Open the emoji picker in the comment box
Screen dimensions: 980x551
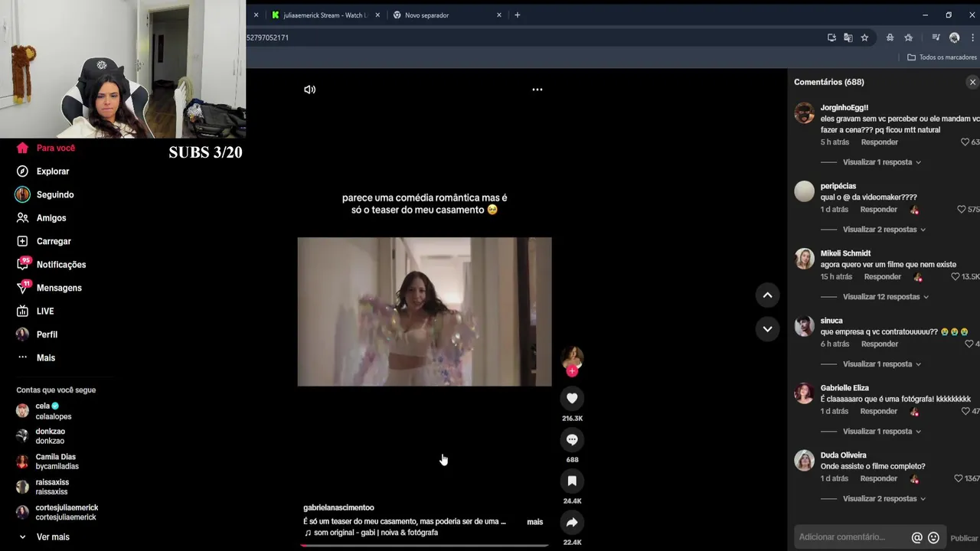(933, 537)
